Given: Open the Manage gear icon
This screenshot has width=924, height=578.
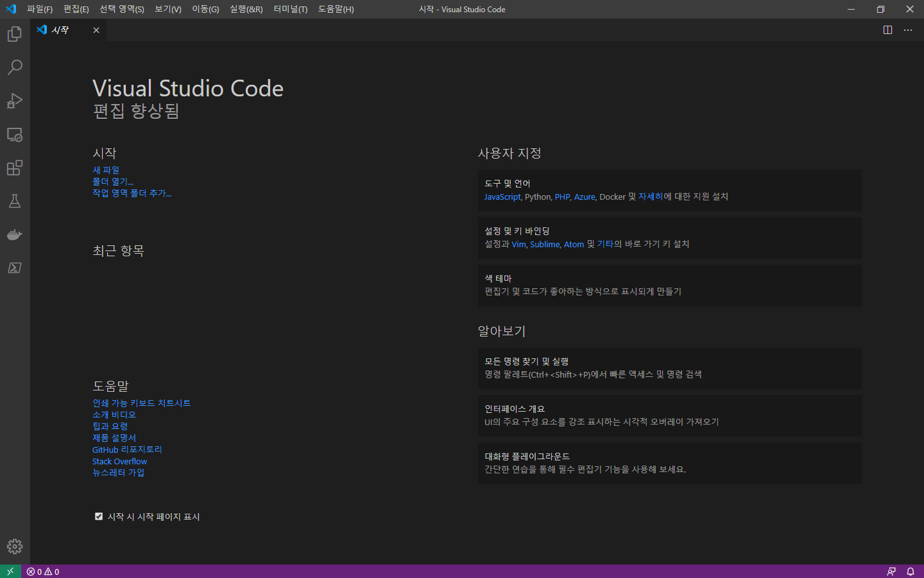Looking at the screenshot, I should 15,547.
